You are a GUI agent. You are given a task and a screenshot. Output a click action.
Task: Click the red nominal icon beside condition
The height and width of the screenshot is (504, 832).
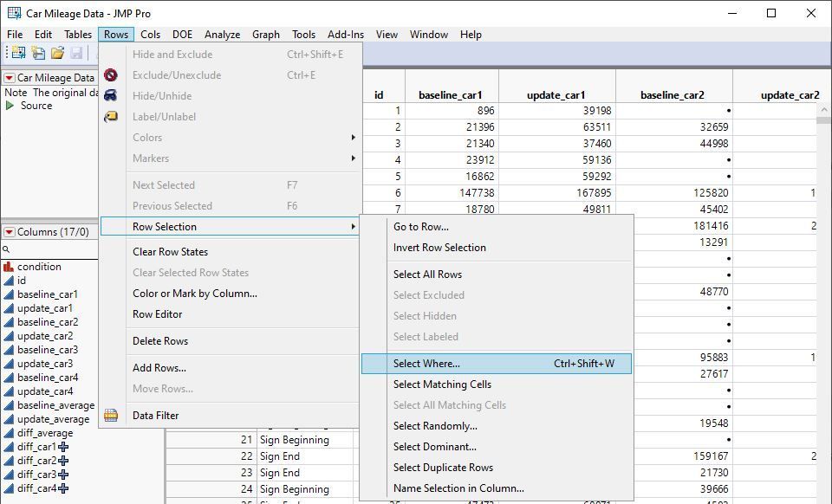(9, 267)
